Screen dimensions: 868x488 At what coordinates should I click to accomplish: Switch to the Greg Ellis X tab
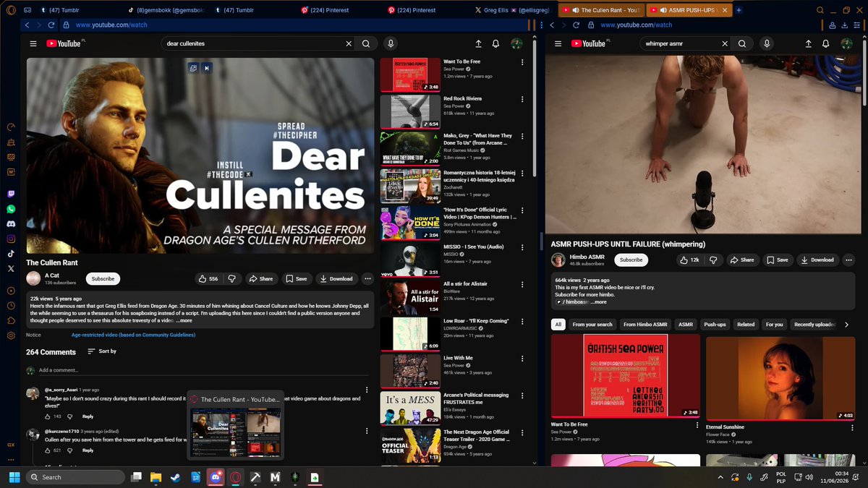511,10
